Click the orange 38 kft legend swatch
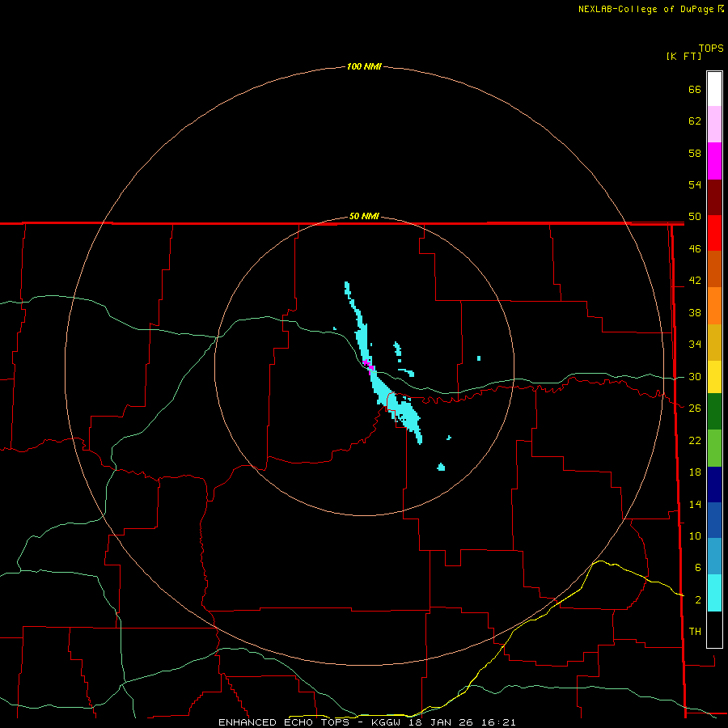Viewport: 728px width, 728px height. coord(714,306)
